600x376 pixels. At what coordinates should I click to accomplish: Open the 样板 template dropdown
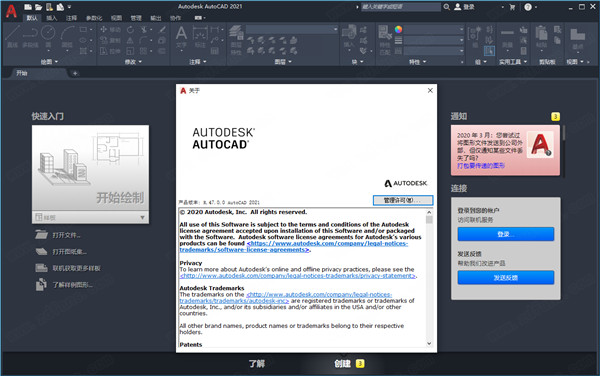pos(90,217)
